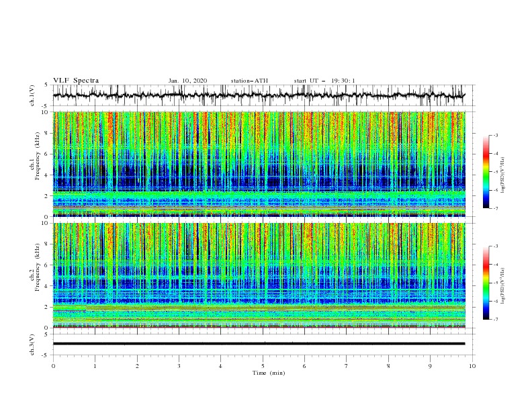The height and width of the screenshot is (411, 532).
Task: Click the "0" tick on the time axis
Action: click(53, 366)
